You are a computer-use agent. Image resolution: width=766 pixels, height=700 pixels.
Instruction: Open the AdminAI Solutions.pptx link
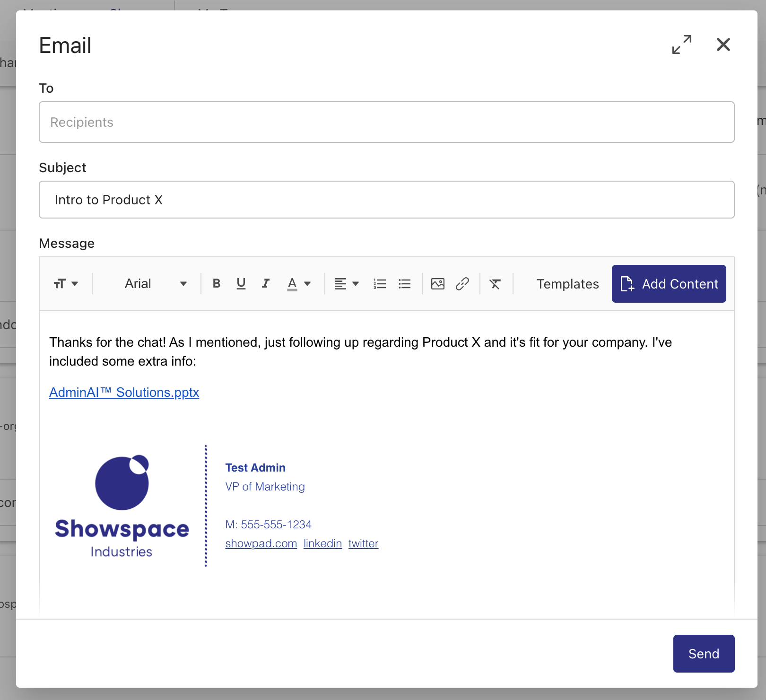tap(124, 392)
